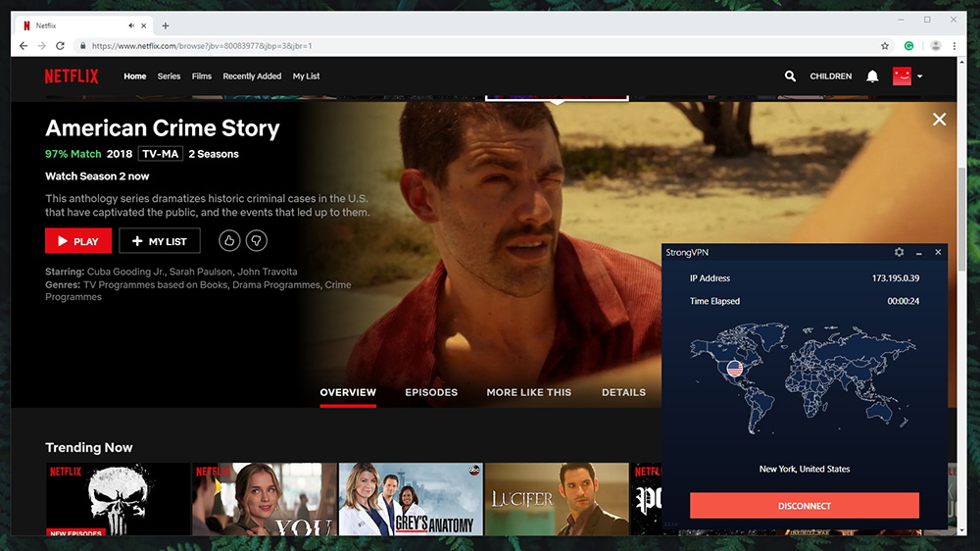Click the Trending Now row heading
The width and height of the screenshot is (980, 551).
(x=89, y=448)
